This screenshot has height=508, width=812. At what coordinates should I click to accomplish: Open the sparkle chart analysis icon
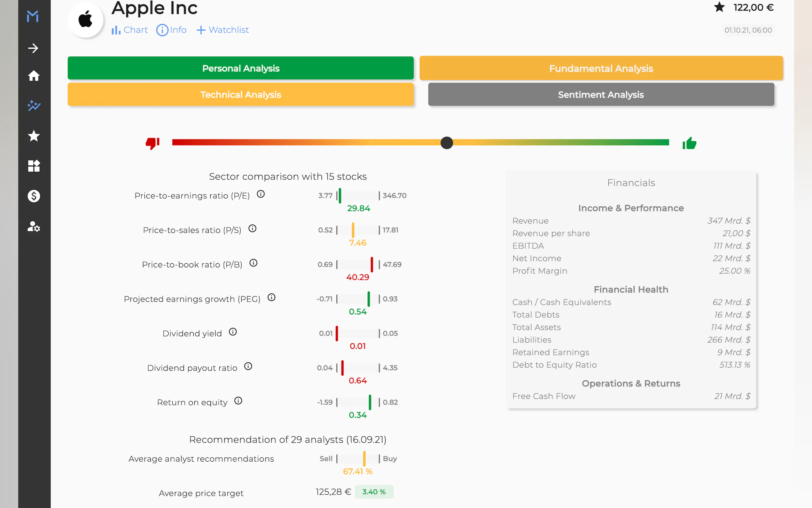click(34, 106)
